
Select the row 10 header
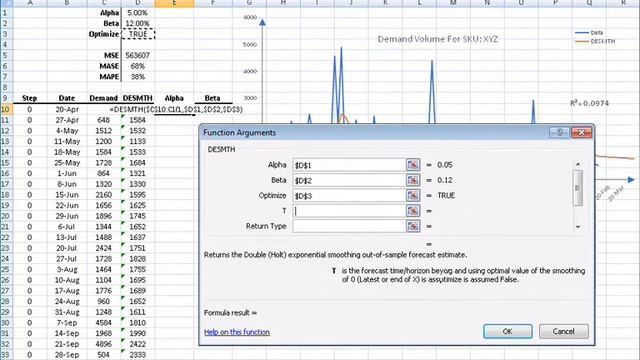click(x=6, y=109)
